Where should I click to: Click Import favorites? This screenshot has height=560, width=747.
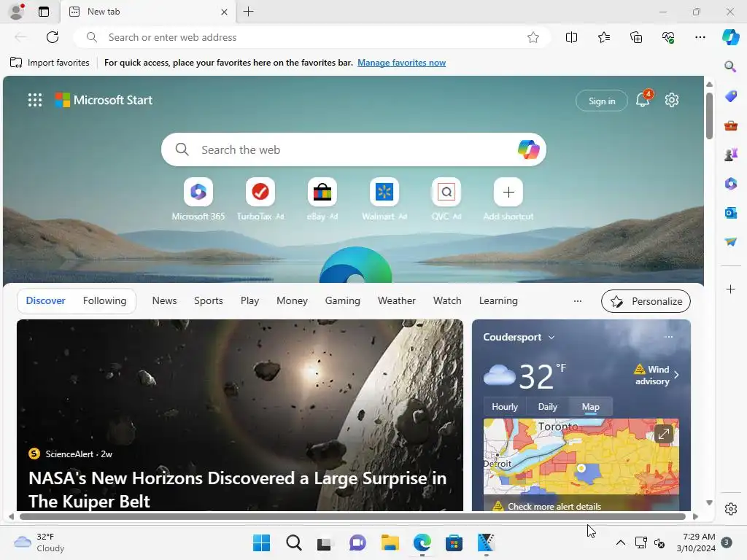pyautogui.click(x=50, y=63)
